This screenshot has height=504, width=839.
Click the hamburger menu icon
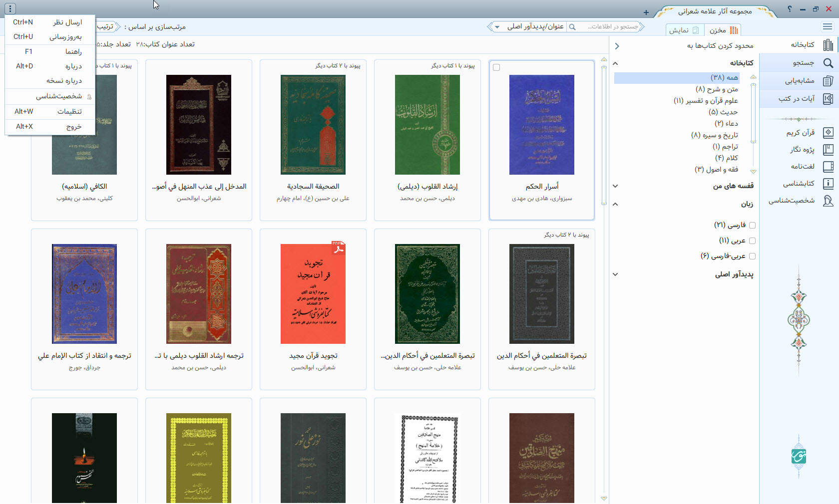tap(828, 26)
